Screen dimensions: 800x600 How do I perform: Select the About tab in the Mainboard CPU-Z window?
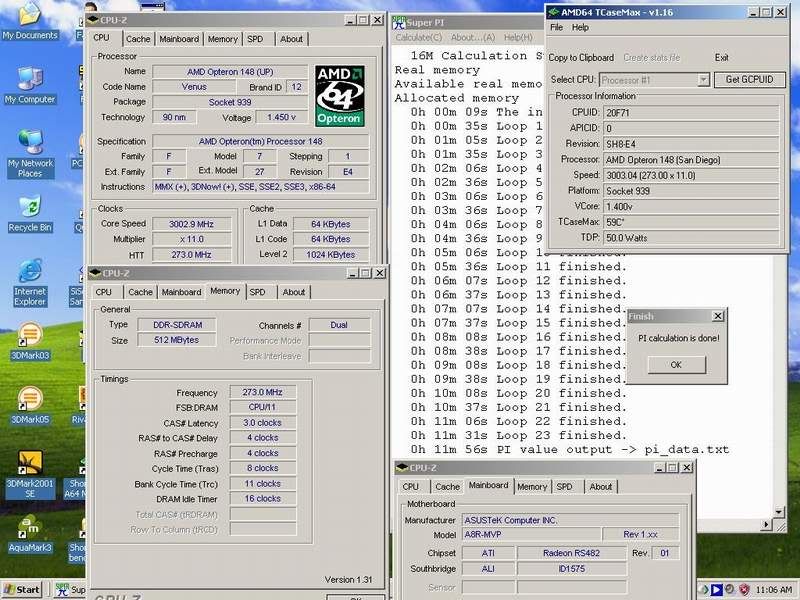pos(600,487)
